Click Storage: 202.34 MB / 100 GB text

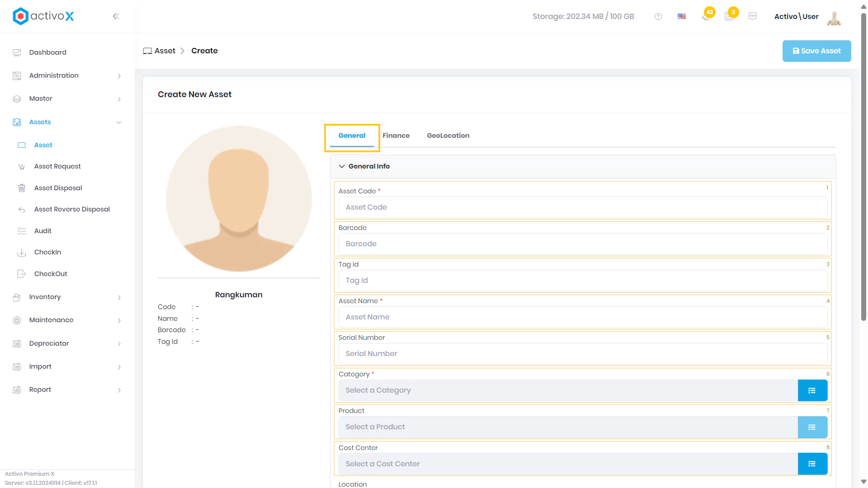pyautogui.click(x=583, y=16)
